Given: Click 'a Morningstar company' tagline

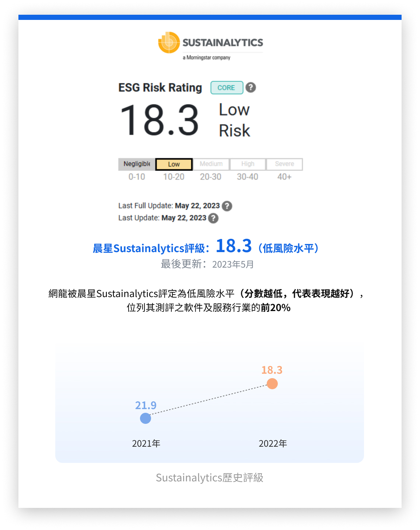Looking at the screenshot, I should [x=206, y=57].
